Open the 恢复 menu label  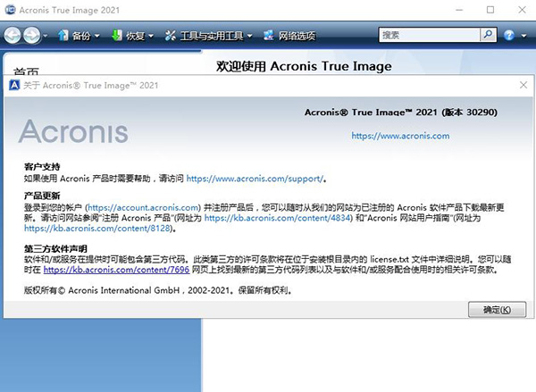(x=135, y=36)
